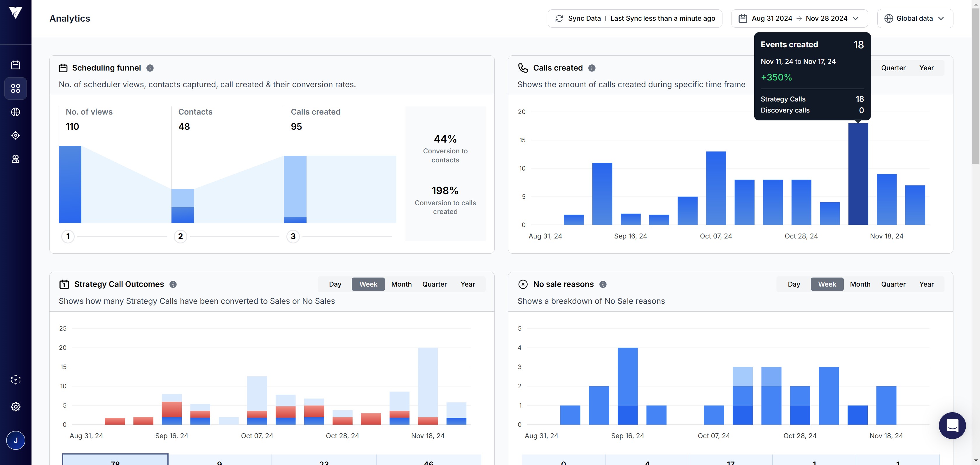980x465 pixels.
Task: Select Year tab in Strategy Call Outcomes
Action: coord(467,285)
